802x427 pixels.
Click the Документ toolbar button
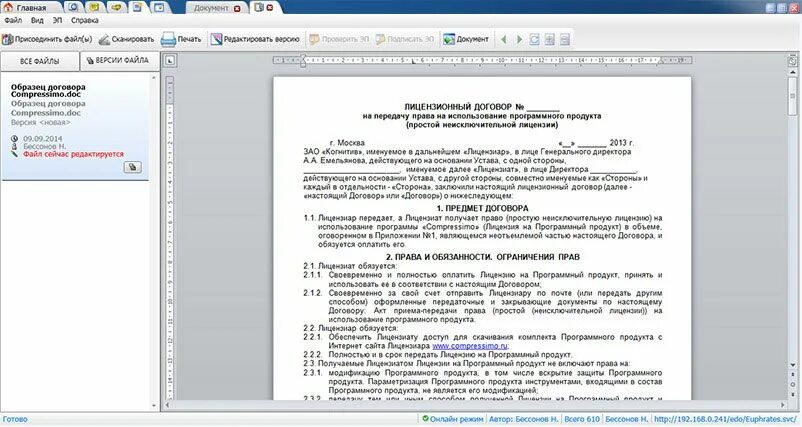tap(466, 39)
